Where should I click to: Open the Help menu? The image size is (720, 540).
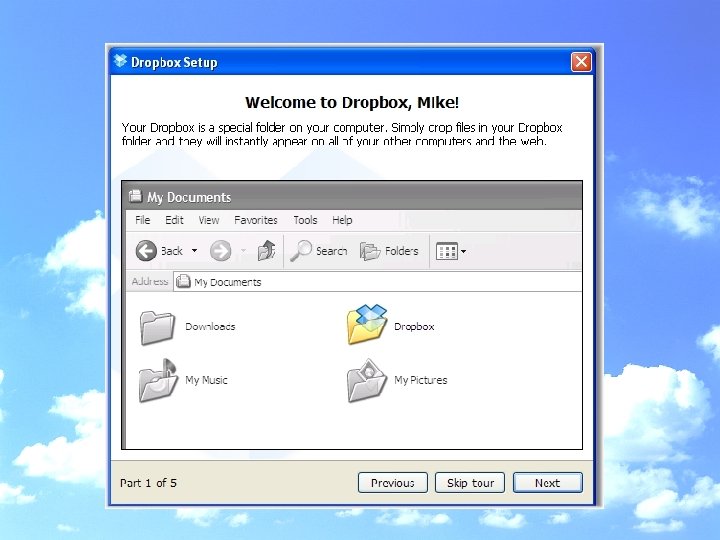coord(342,220)
